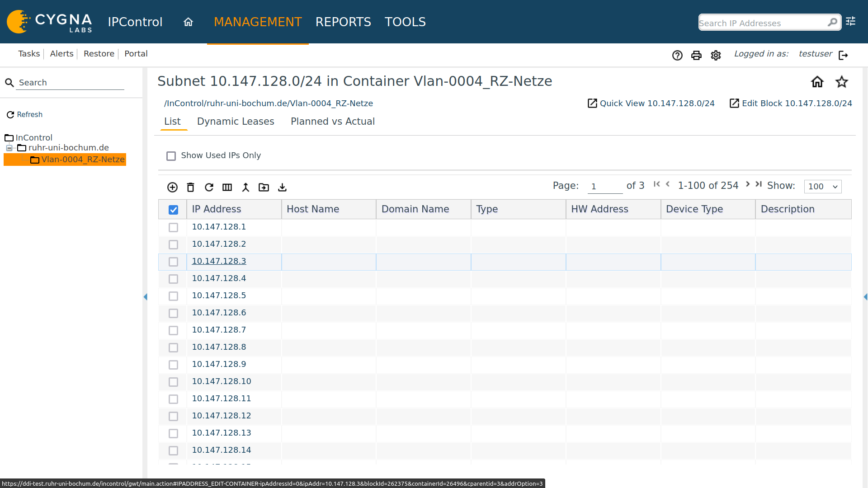The width and height of the screenshot is (868, 488).
Task: Go to previous page arrow
Action: click(x=668, y=184)
